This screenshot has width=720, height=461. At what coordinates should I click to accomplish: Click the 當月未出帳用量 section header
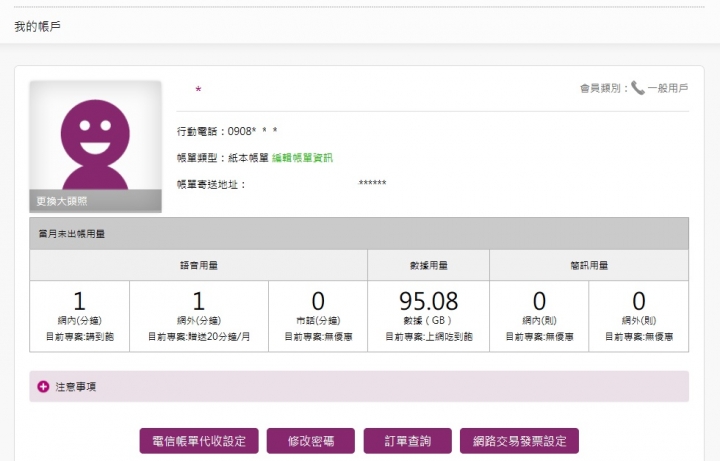pos(359,234)
